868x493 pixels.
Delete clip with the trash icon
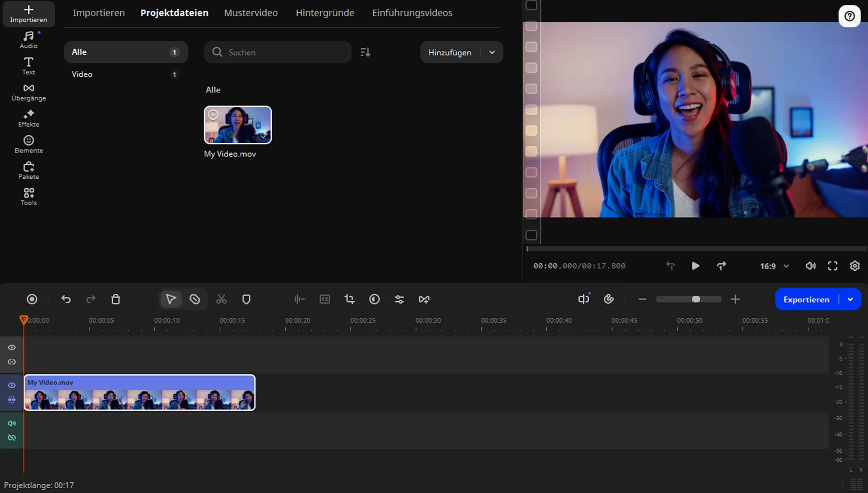pos(115,299)
